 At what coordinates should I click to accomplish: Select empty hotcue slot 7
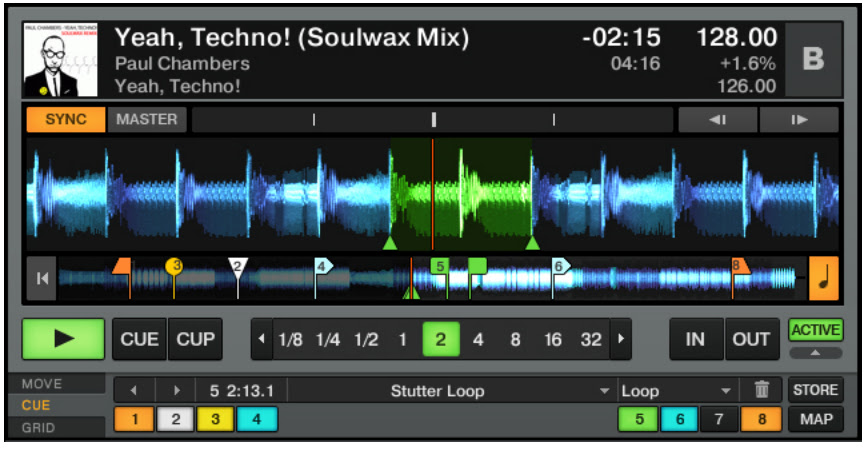719,419
